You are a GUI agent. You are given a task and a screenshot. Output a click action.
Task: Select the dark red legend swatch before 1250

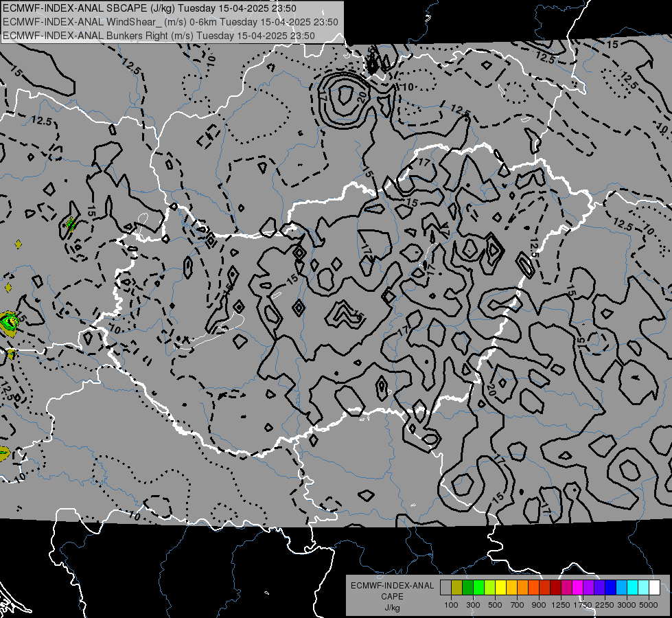click(x=555, y=588)
